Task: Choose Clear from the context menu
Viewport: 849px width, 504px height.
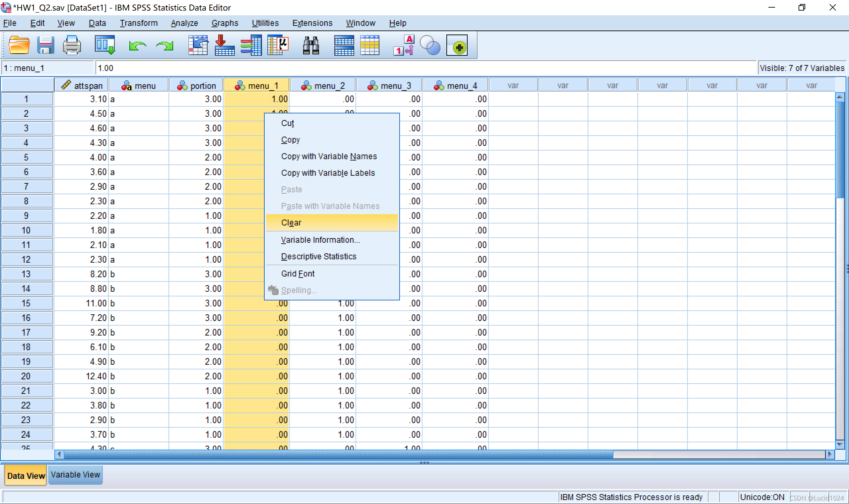Action: click(x=291, y=222)
